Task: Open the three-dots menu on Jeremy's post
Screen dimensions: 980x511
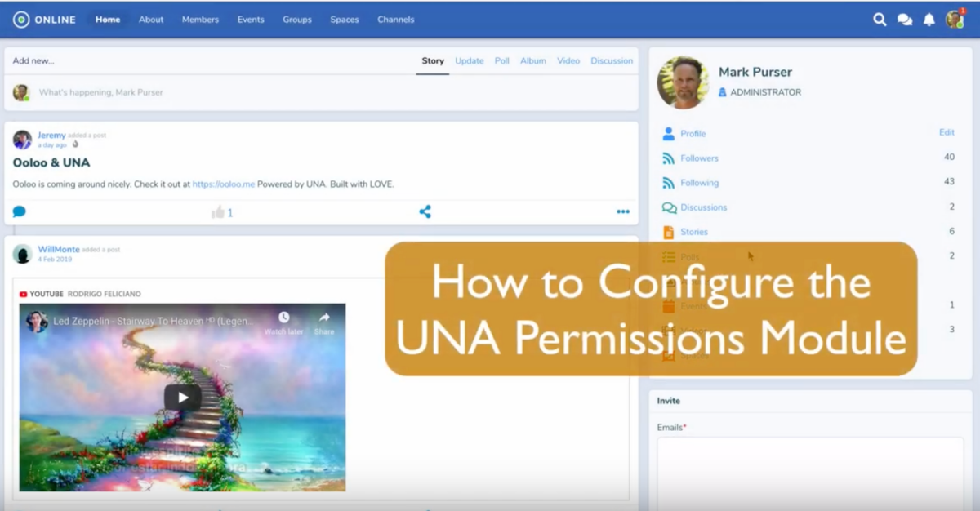Action: pyautogui.click(x=623, y=211)
